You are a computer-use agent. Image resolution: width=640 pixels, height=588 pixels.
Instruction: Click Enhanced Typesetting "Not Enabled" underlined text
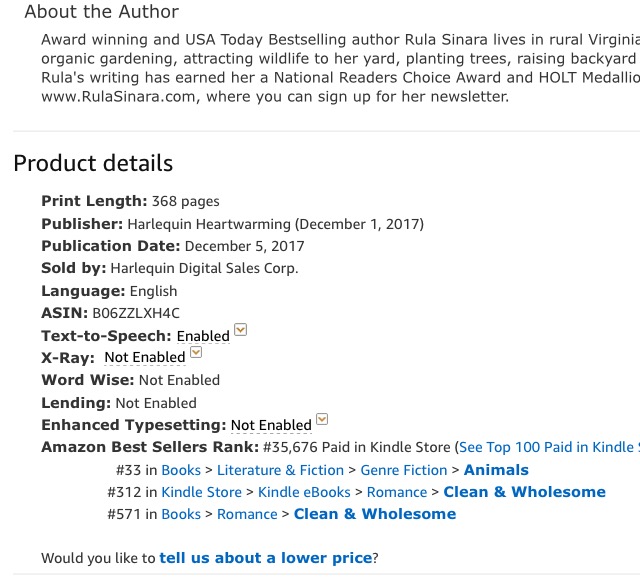click(x=271, y=426)
